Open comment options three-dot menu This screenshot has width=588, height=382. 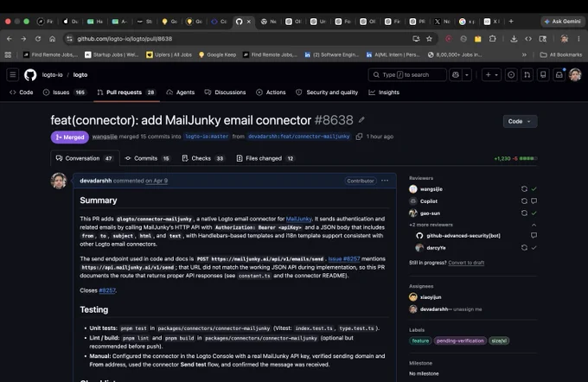click(x=385, y=181)
